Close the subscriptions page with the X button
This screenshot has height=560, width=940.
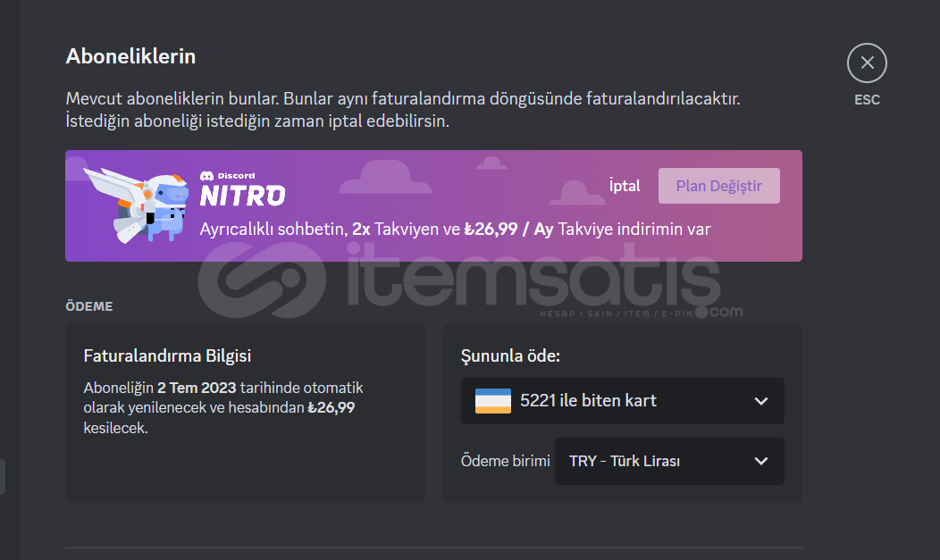(x=867, y=63)
